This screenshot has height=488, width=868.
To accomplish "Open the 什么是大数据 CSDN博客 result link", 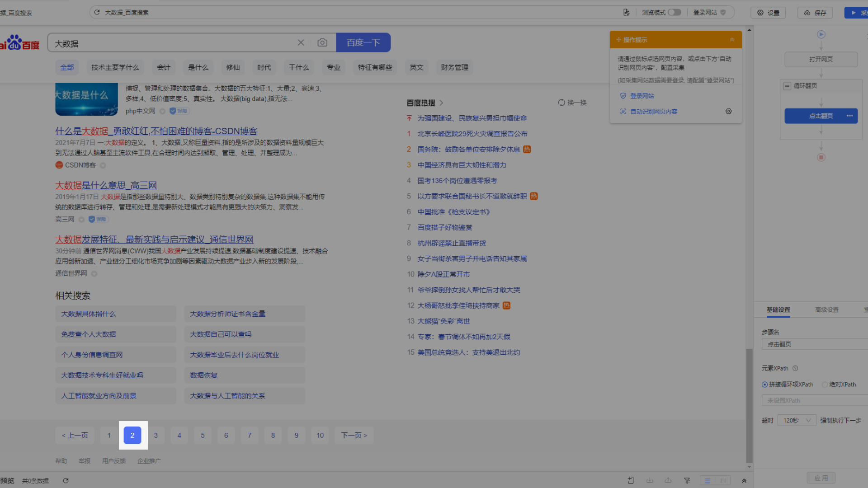I will pyautogui.click(x=156, y=131).
